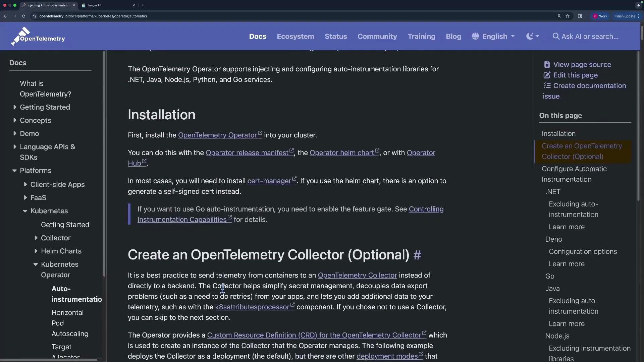This screenshot has height=362, width=644.
Task: Click the address bar URL
Action: 93,16
